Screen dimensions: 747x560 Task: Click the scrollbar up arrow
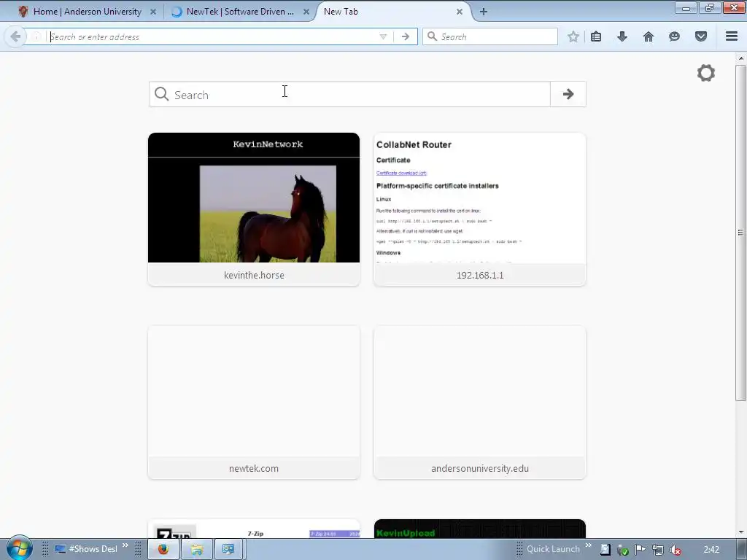(x=740, y=58)
